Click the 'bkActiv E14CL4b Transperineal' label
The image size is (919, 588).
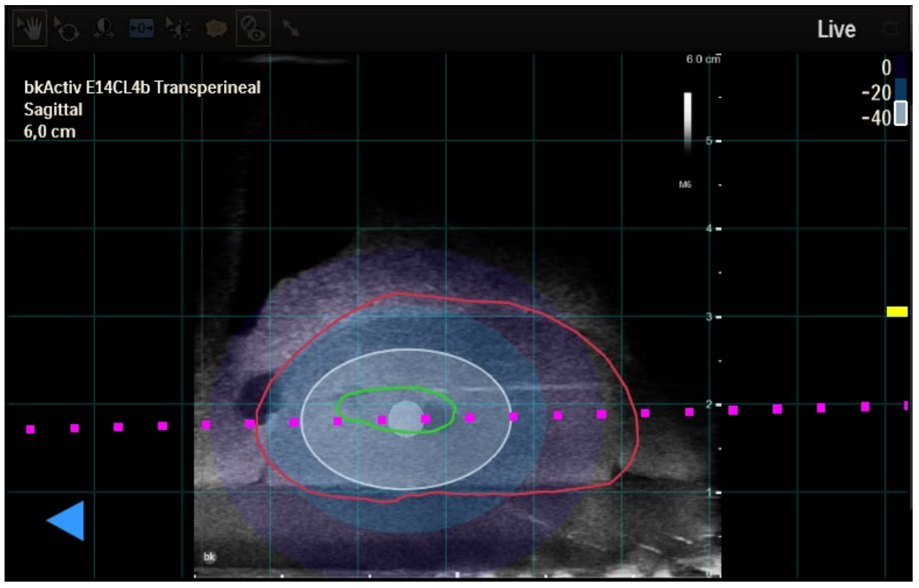[142, 88]
